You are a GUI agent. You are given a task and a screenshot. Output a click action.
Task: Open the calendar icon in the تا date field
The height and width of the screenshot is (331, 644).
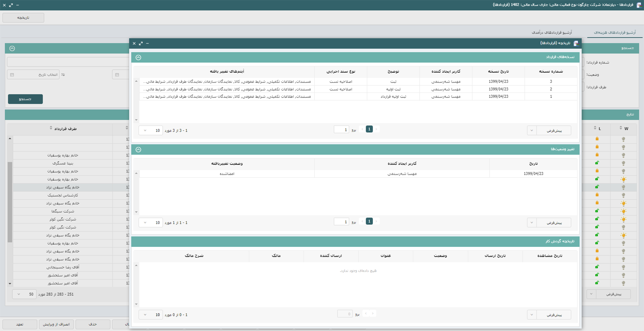(x=12, y=75)
